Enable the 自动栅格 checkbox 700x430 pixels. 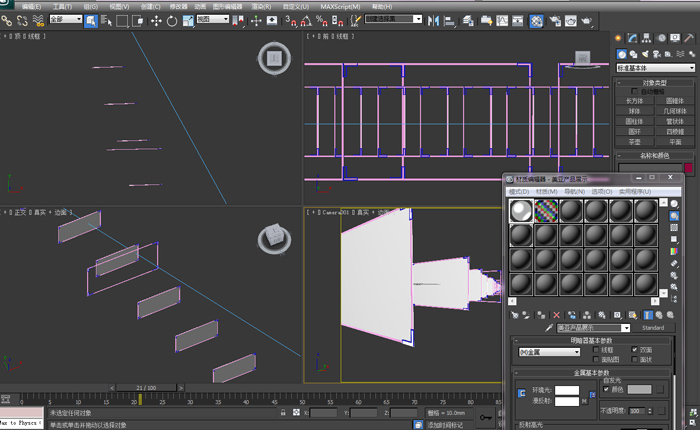click(634, 91)
